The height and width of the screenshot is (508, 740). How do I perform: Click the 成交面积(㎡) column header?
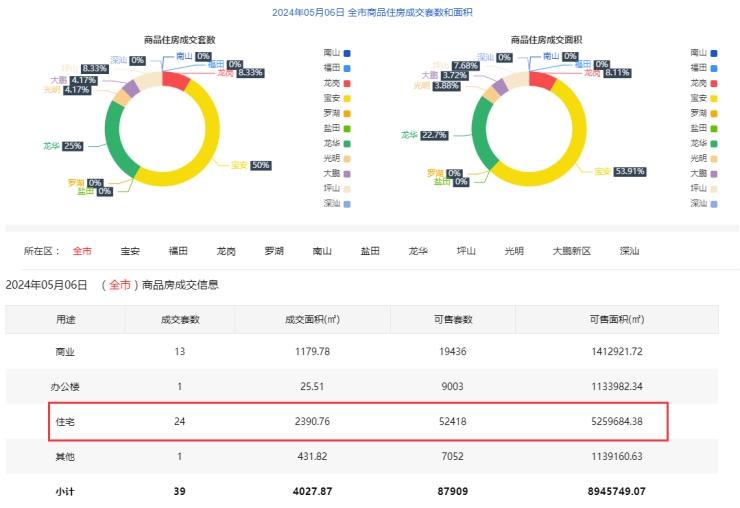(x=312, y=319)
